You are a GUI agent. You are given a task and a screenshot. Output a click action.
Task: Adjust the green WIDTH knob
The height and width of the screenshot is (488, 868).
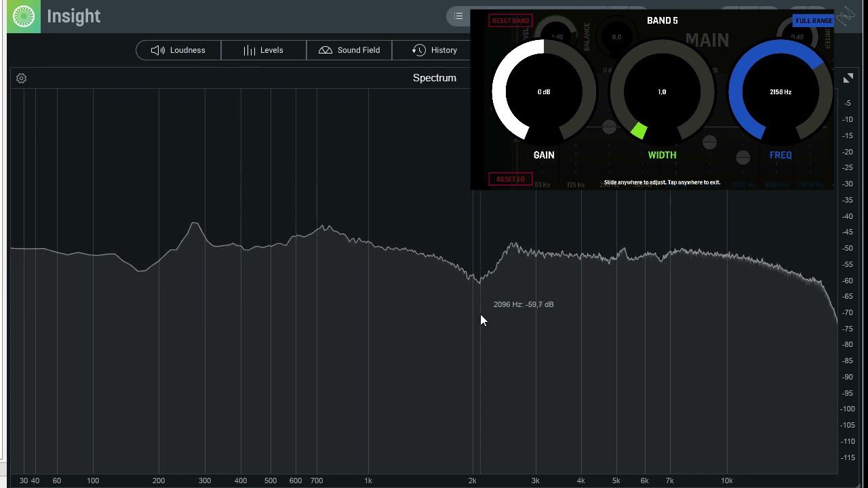(662, 91)
